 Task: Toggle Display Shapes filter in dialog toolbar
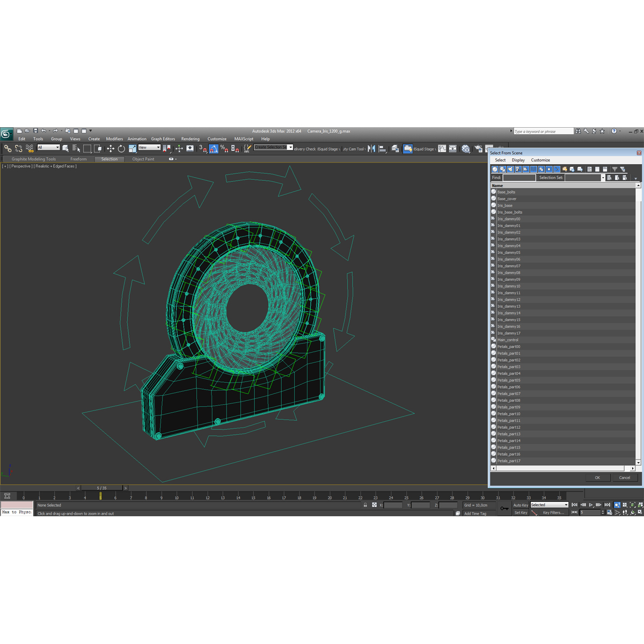tap(503, 169)
